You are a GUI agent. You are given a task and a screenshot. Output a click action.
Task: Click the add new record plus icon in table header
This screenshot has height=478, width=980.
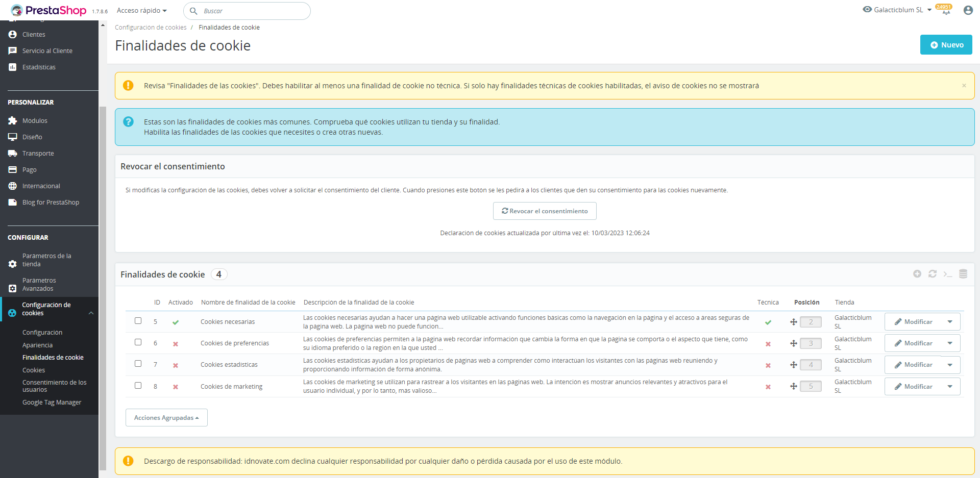click(x=917, y=274)
